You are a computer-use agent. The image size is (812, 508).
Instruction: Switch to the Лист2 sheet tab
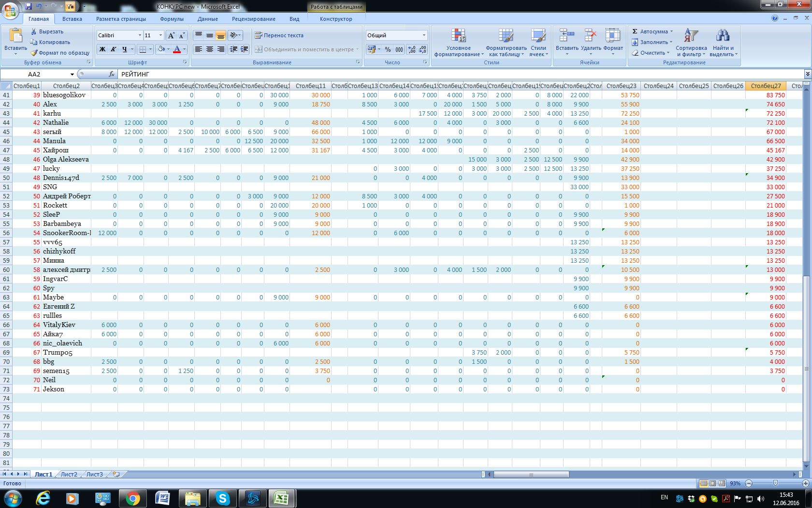(x=69, y=474)
